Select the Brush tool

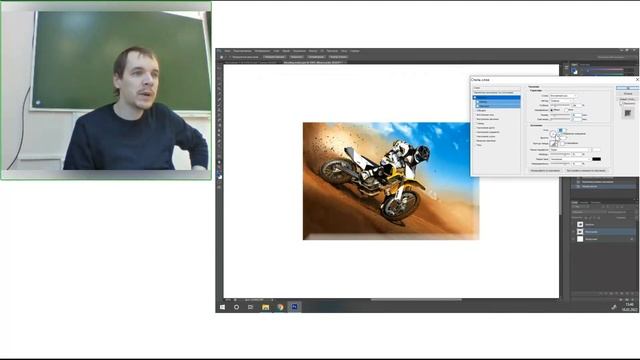[x=219, y=103]
